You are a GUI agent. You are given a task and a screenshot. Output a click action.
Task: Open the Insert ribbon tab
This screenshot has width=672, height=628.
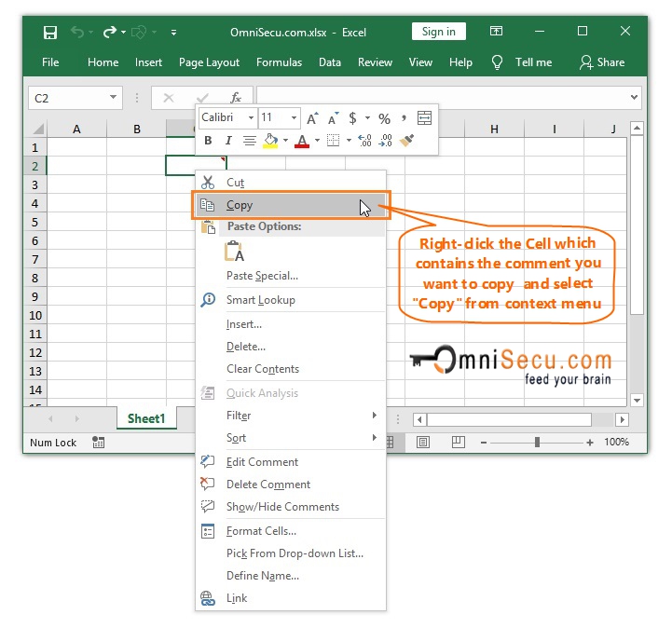tap(148, 62)
